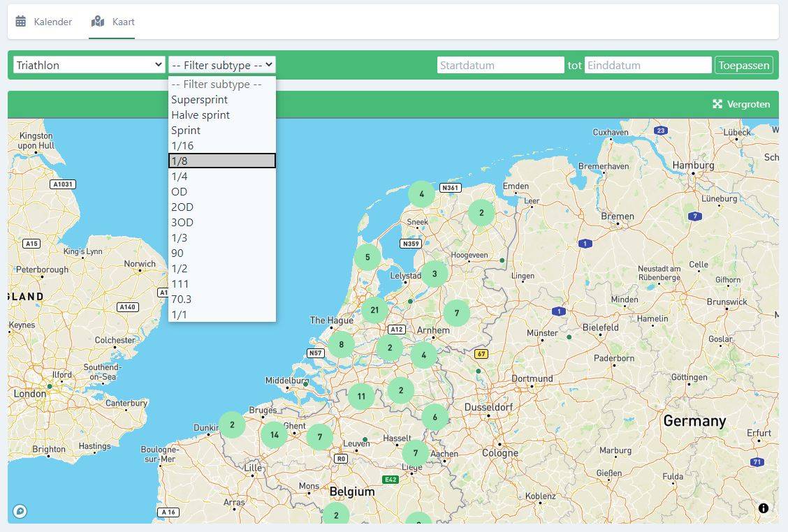Select the event dot below Lelystad
Viewport: 788px width, 532px height.
coord(411,302)
